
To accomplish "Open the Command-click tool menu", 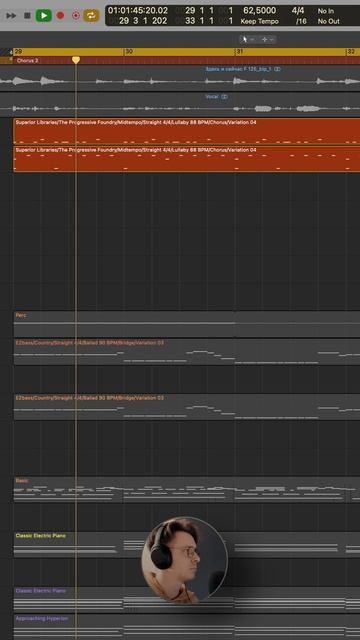I will pos(268,39).
